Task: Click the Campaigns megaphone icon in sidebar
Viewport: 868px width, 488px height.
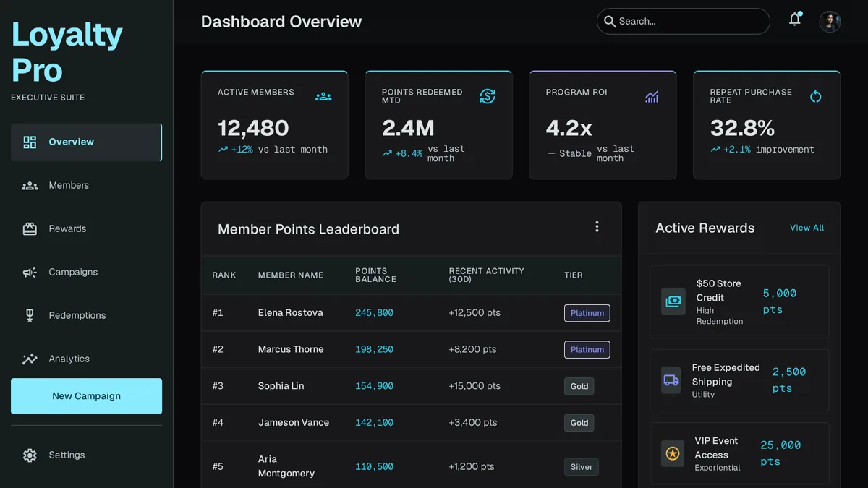Action: click(x=30, y=273)
